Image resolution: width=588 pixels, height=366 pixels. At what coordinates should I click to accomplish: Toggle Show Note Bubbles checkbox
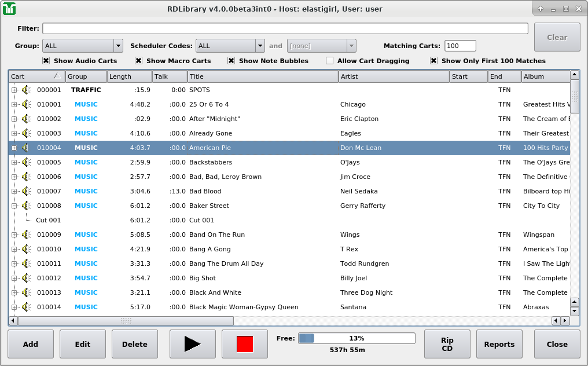click(231, 61)
